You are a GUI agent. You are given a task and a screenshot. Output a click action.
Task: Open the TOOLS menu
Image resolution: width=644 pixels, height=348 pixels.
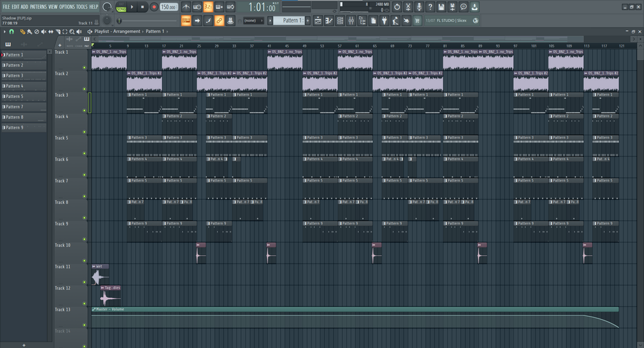pyautogui.click(x=82, y=6)
